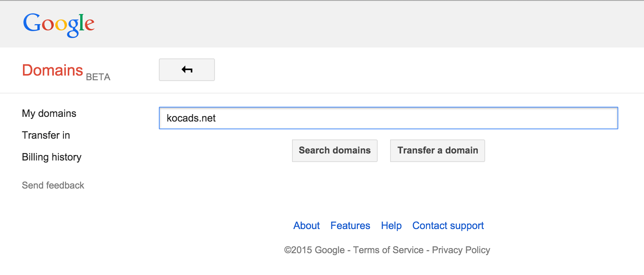Click the back arrow button
This screenshot has width=644, height=275.
[187, 70]
